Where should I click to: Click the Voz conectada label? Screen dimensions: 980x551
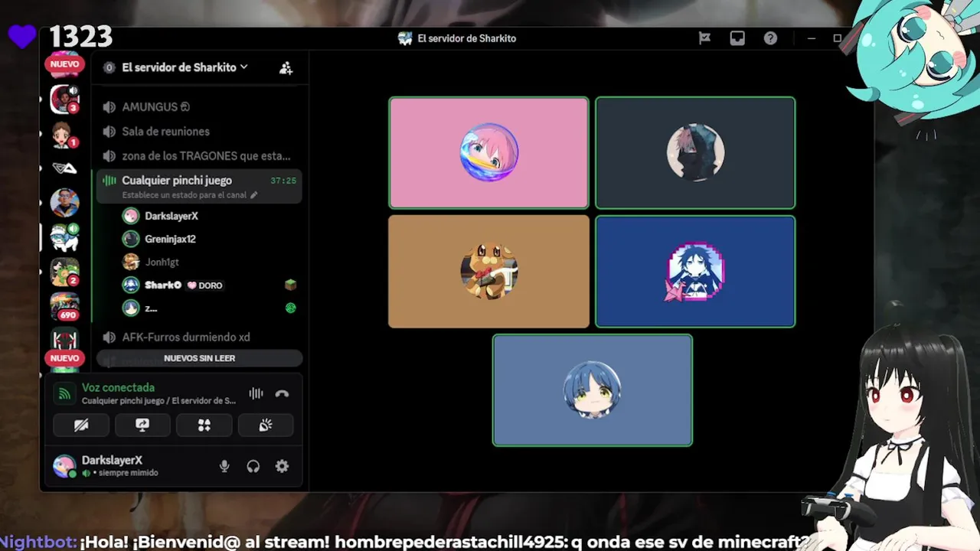click(x=118, y=388)
